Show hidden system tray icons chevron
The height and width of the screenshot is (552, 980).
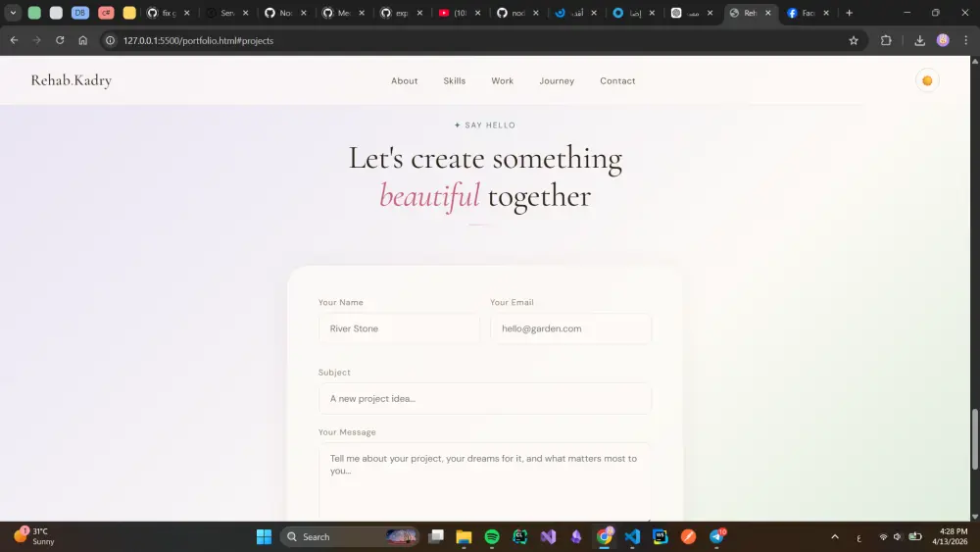tap(834, 536)
